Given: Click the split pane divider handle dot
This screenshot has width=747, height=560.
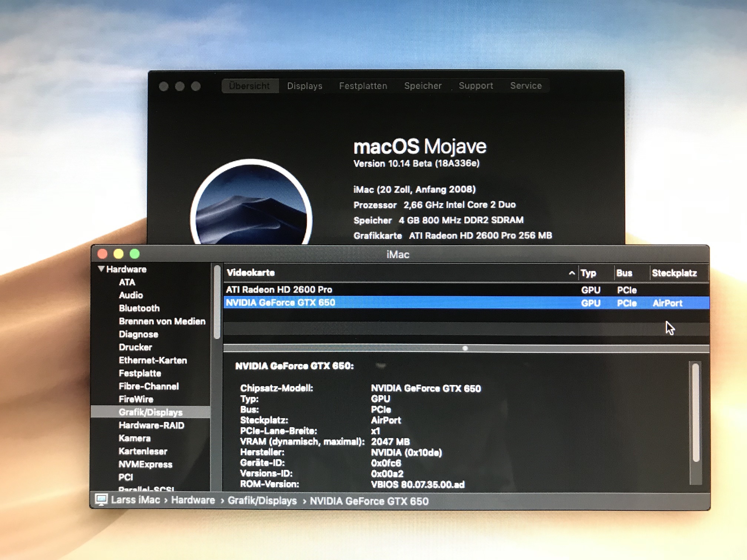Looking at the screenshot, I should pyautogui.click(x=465, y=348).
